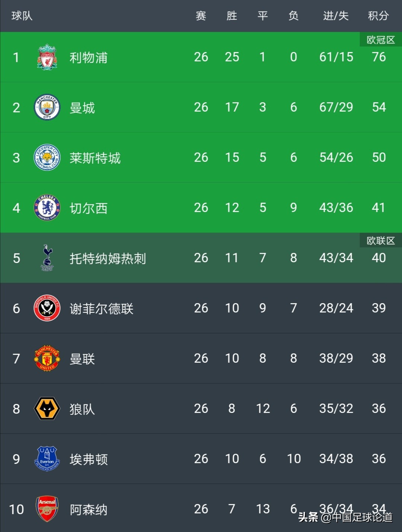The height and width of the screenshot is (532, 402).
Task: Open team name 托特纳姆热刺
Action: click(x=108, y=258)
